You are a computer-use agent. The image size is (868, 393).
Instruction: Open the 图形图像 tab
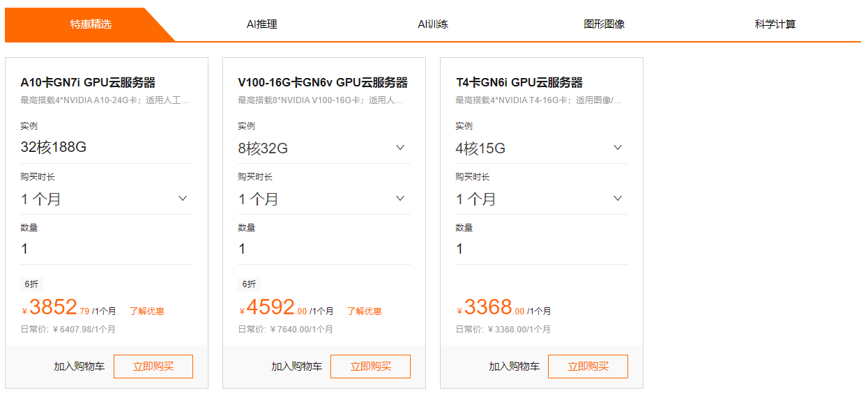(x=604, y=24)
